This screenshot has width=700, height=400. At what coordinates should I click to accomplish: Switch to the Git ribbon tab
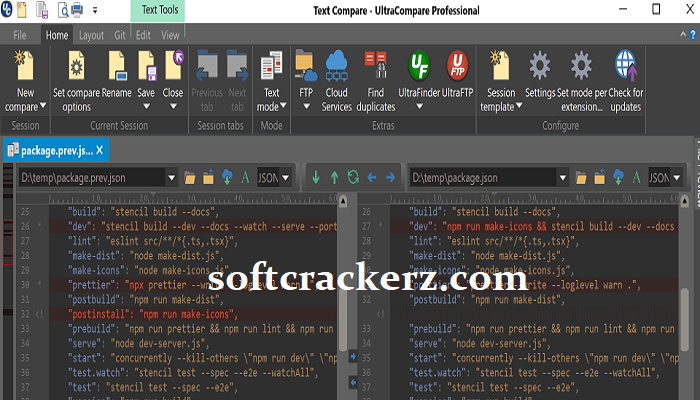coord(120,35)
